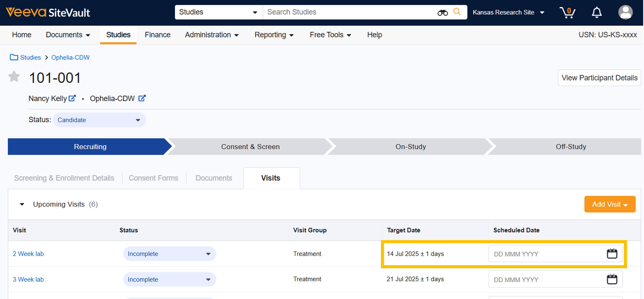
Task: Switch to the Consent Forms tab
Action: click(x=153, y=178)
